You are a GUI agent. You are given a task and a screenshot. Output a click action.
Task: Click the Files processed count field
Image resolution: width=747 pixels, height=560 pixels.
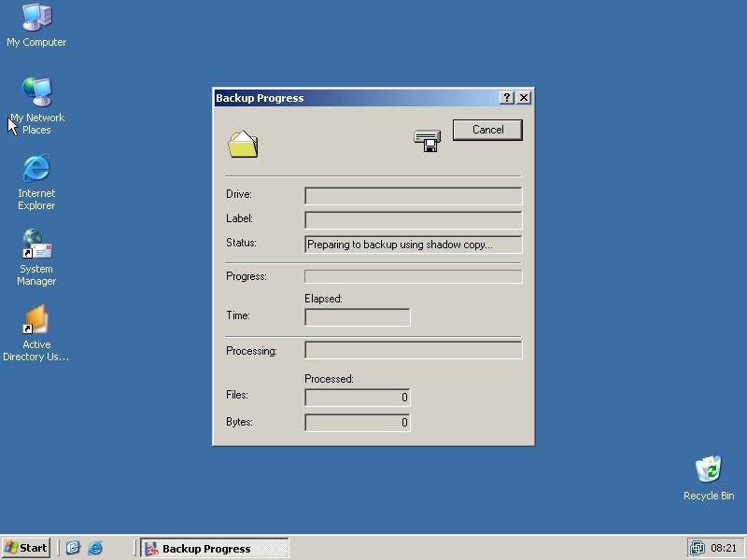click(358, 398)
